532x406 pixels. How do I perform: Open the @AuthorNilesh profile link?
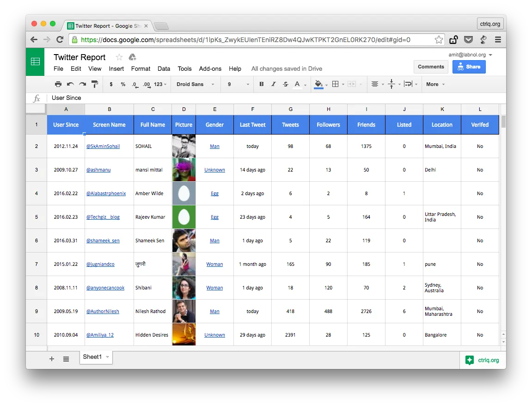[103, 311]
